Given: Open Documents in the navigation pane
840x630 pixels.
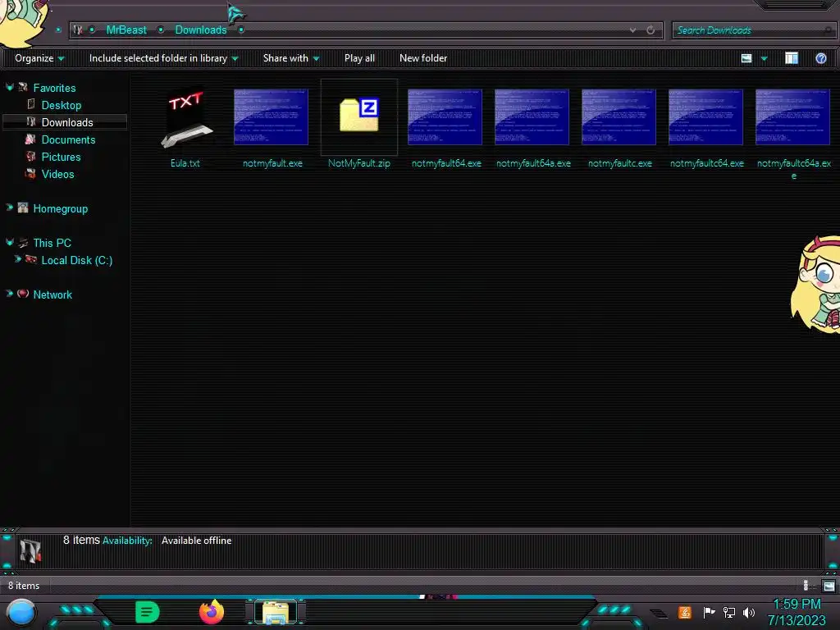Looking at the screenshot, I should 68,139.
